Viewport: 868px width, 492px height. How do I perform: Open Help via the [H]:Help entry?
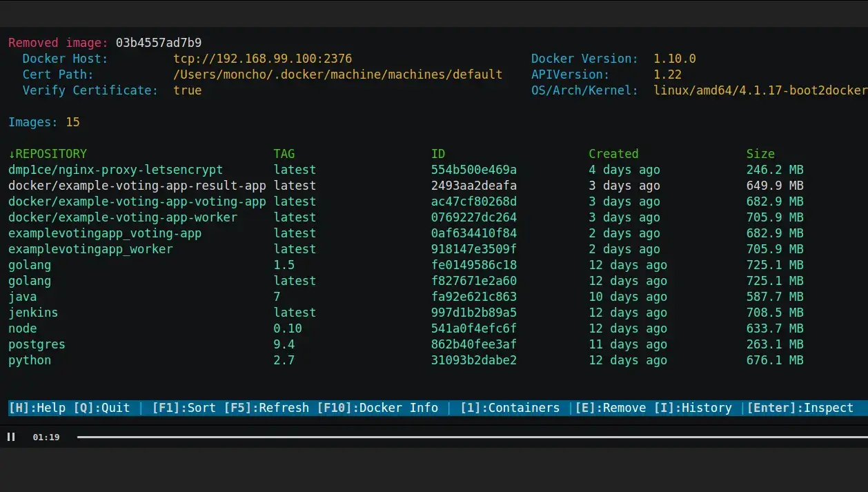coord(37,408)
